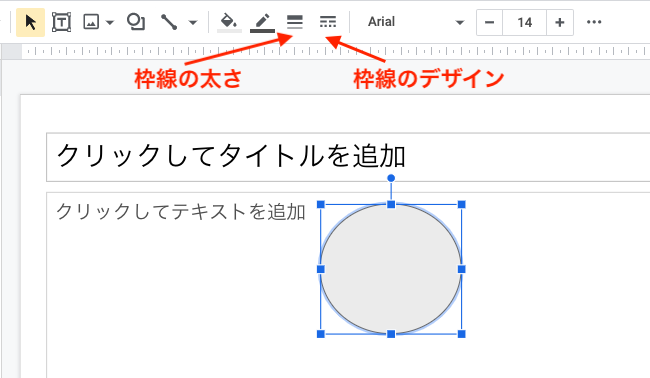The width and height of the screenshot is (650, 378).
Task: Open the Border dash style menu
Action: [328, 22]
